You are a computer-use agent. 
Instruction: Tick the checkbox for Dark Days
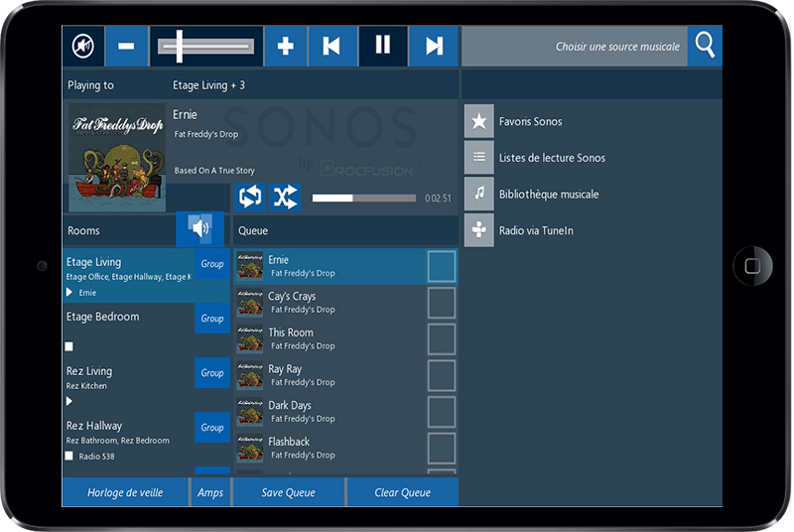point(442,412)
